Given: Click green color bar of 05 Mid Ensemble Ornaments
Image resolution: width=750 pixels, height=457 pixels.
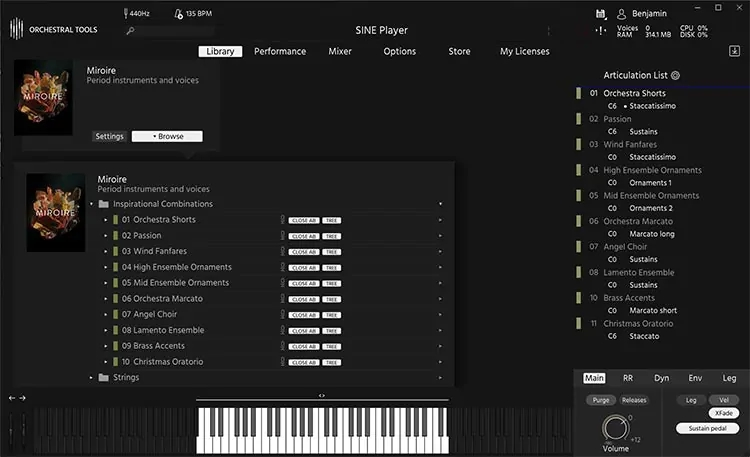Looking at the screenshot, I should [x=115, y=283].
